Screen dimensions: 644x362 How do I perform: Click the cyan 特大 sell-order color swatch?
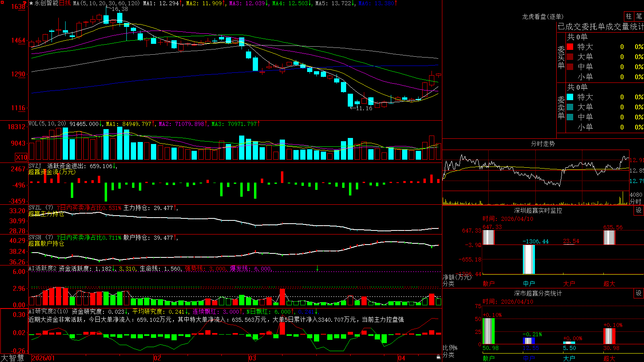[570, 97]
